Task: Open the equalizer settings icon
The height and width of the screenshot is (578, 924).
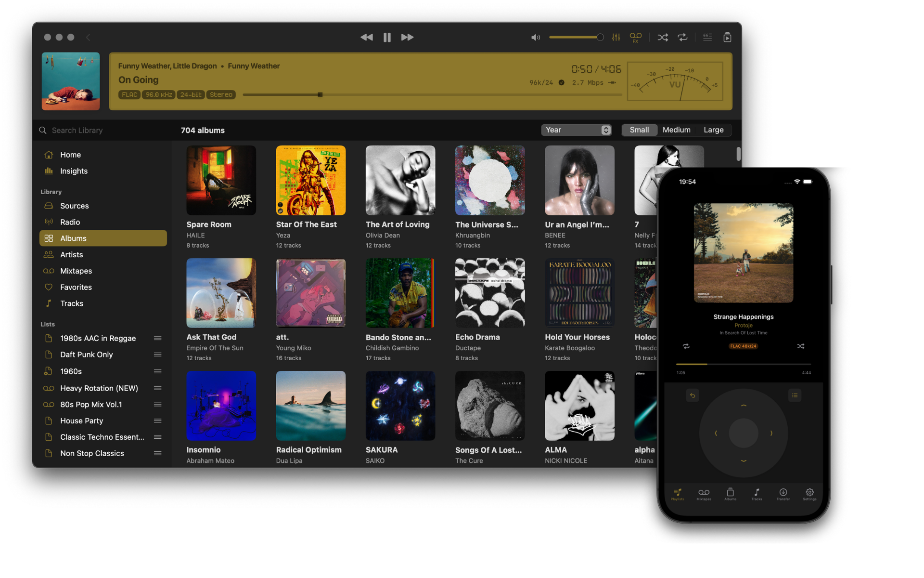Action: [616, 37]
